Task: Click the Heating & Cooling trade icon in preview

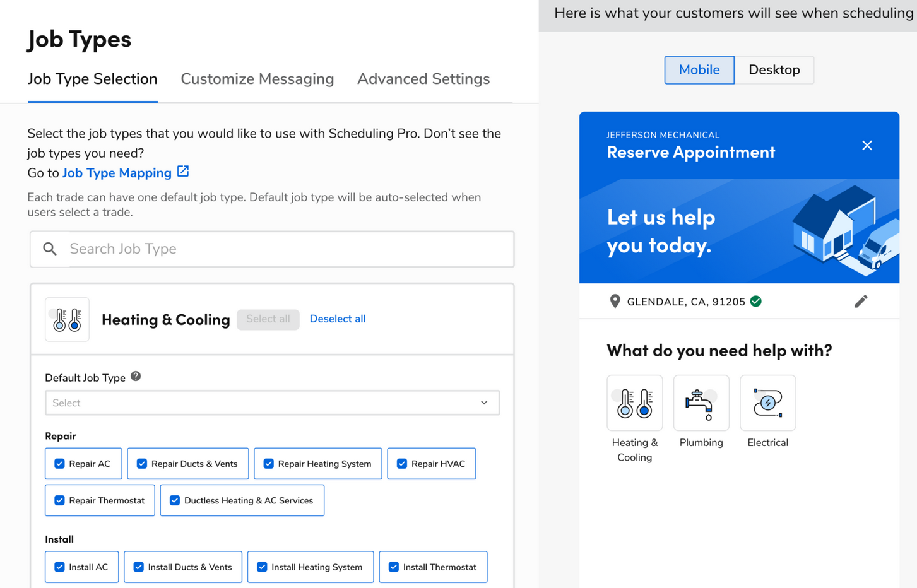Action: [634, 403]
